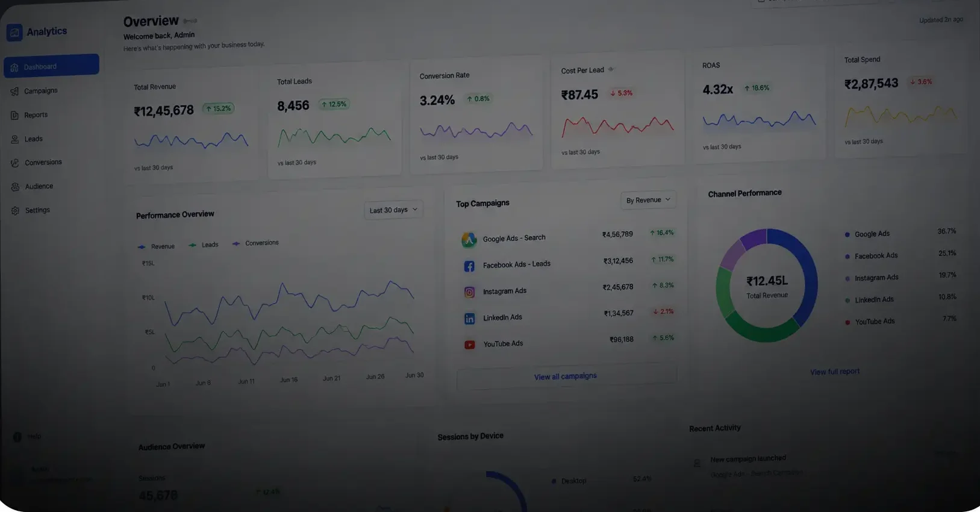
Task: Toggle the Revenue series in chart legend
Action: 156,246
